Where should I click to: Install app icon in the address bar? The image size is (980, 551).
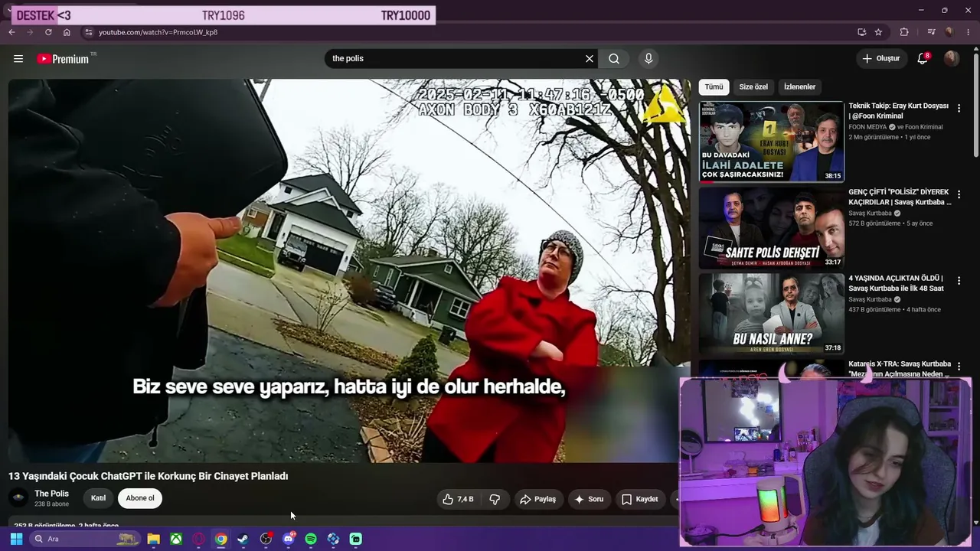pyautogui.click(x=861, y=32)
